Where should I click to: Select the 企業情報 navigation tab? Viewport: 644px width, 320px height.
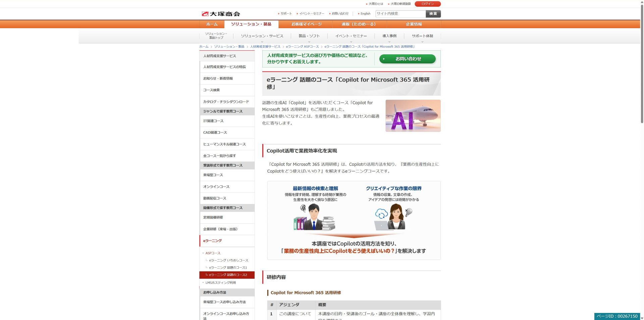[414, 24]
